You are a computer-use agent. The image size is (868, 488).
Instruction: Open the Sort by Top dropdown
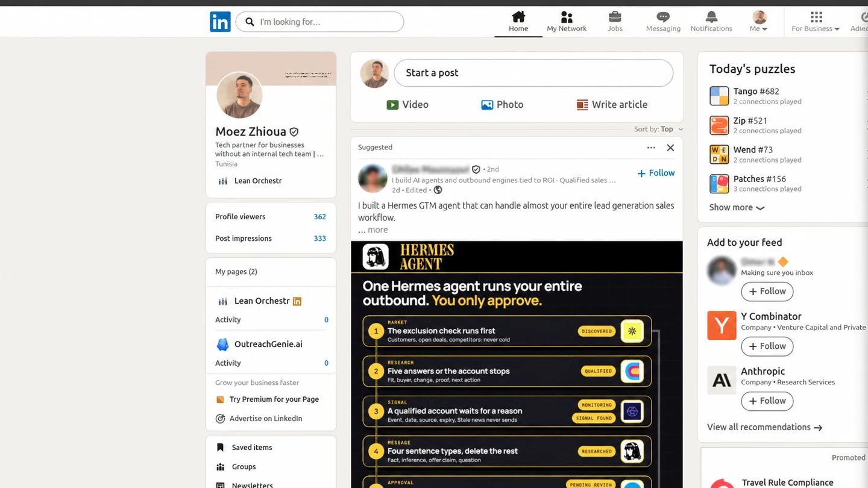(658, 129)
